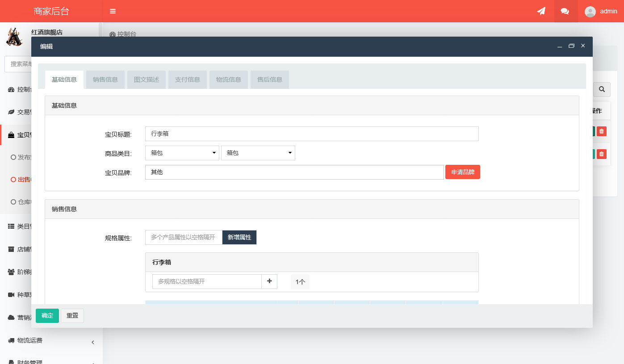
Task: Click the 新增属性 button
Action: [239, 237]
